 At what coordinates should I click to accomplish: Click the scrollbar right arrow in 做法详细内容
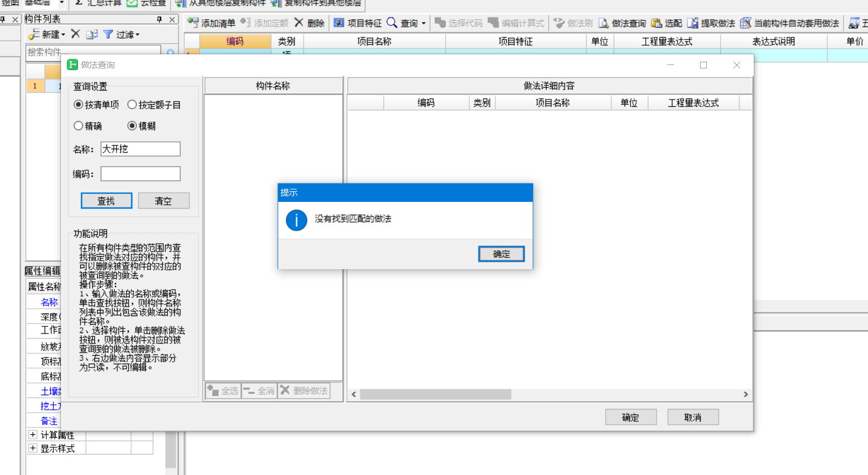[745, 394]
